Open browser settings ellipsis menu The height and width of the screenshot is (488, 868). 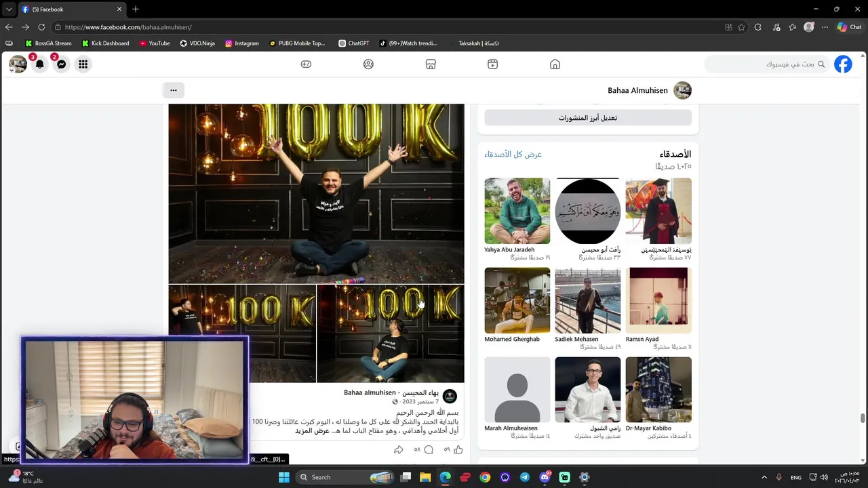[x=825, y=27]
